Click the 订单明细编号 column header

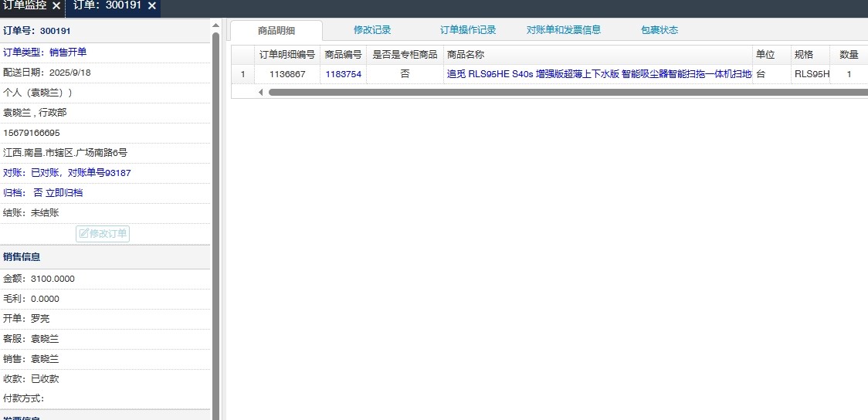tap(287, 55)
